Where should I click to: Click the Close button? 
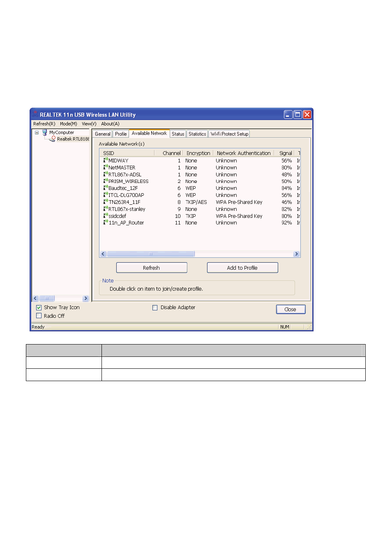291,310
